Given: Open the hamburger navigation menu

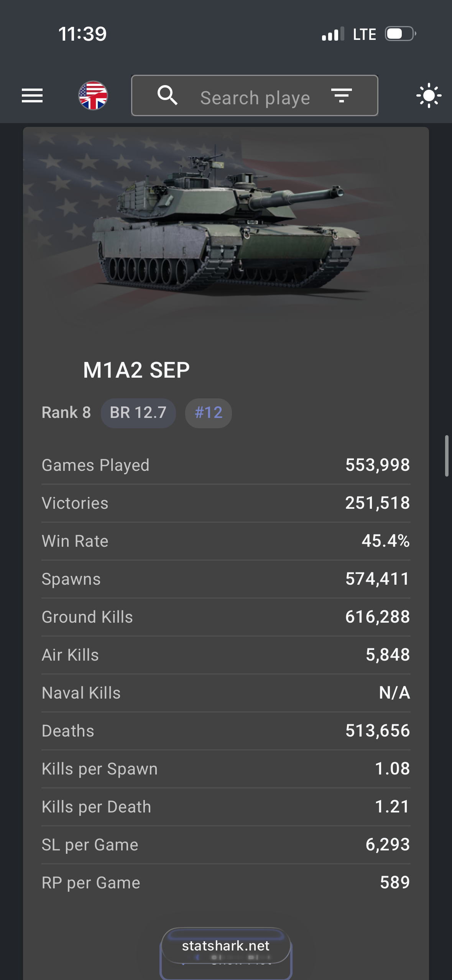Looking at the screenshot, I should (32, 95).
